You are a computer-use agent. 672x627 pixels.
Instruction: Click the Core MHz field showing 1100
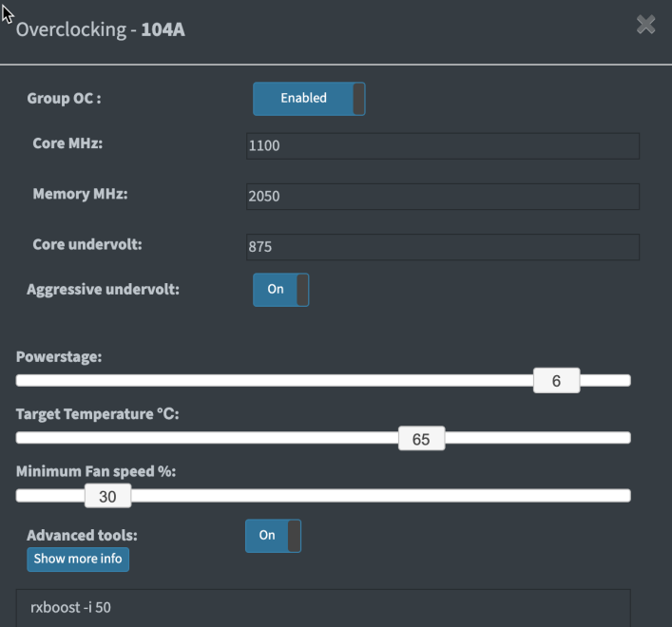click(442, 146)
